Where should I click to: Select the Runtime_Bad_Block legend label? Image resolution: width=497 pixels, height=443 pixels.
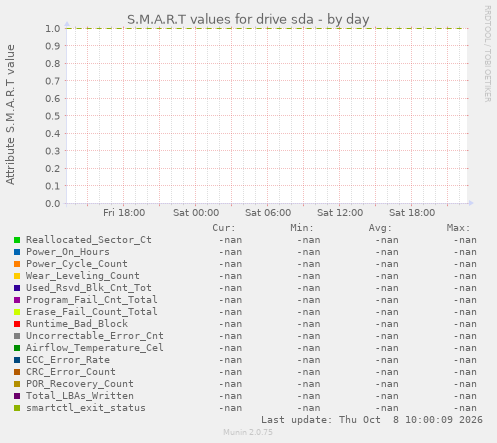click(x=77, y=324)
